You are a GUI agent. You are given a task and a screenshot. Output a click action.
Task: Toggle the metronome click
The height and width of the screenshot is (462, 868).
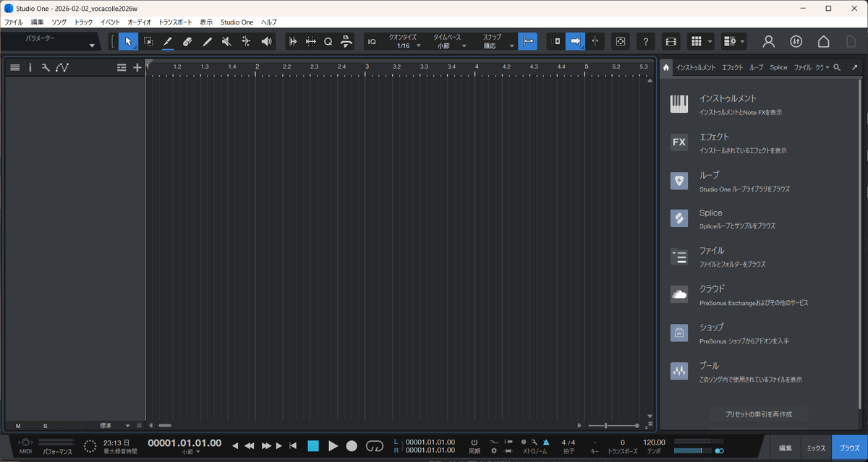pos(546,442)
